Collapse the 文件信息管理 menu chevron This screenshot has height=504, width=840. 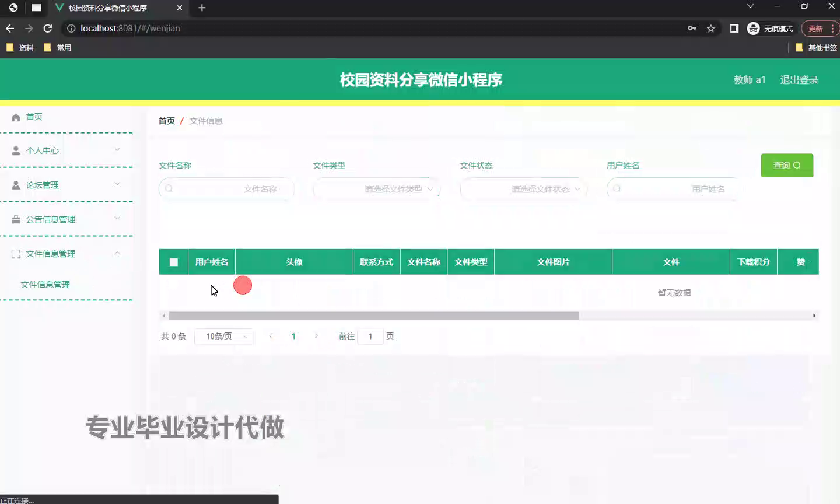pos(117,253)
